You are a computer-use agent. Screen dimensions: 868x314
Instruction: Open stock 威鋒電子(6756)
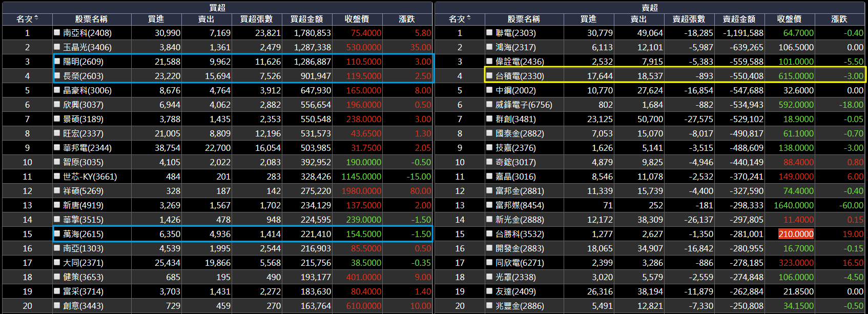click(524, 105)
